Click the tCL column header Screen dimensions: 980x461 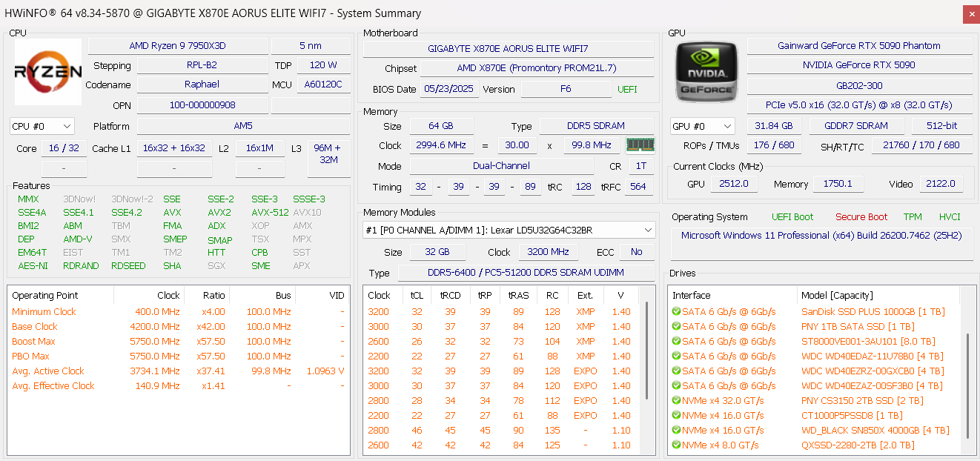pyautogui.click(x=417, y=295)
